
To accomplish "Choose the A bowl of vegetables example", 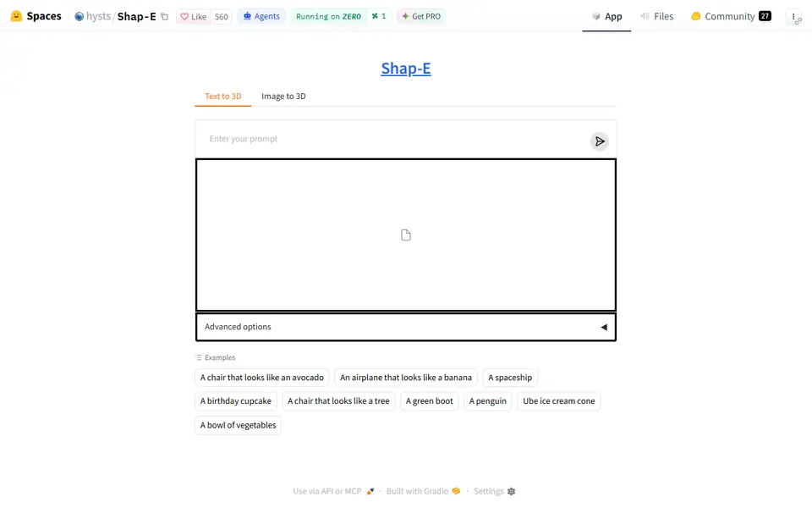I will point(239,425).
